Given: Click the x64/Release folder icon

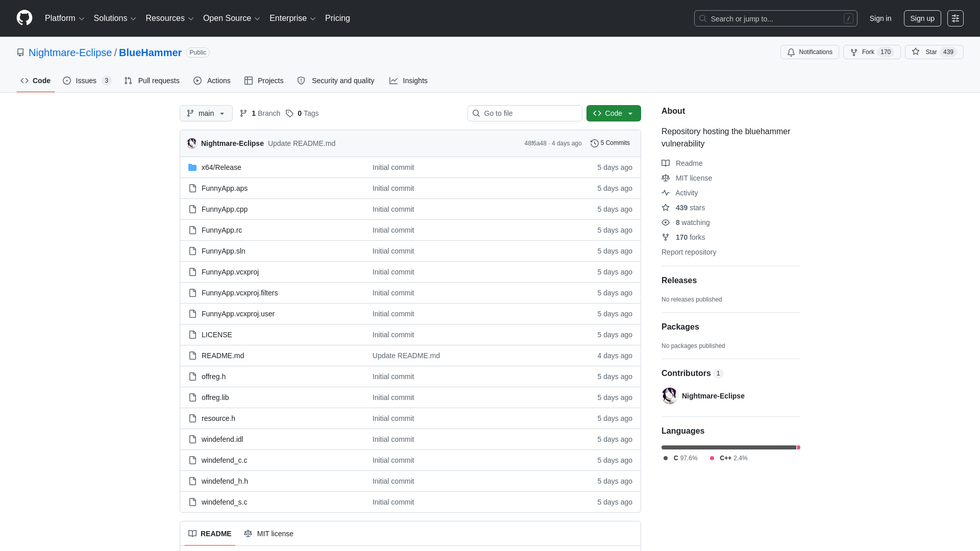Looking at the screenshot, I should [x=192, y=167].
